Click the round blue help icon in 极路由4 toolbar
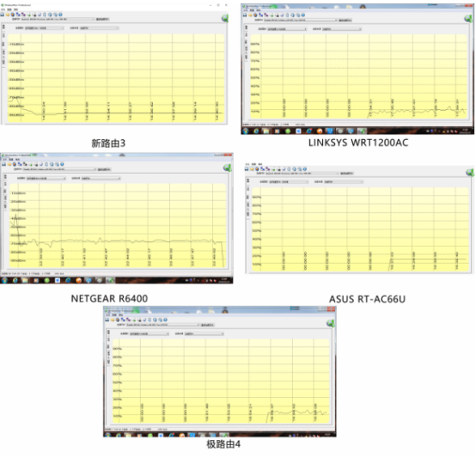 point(165,320)
